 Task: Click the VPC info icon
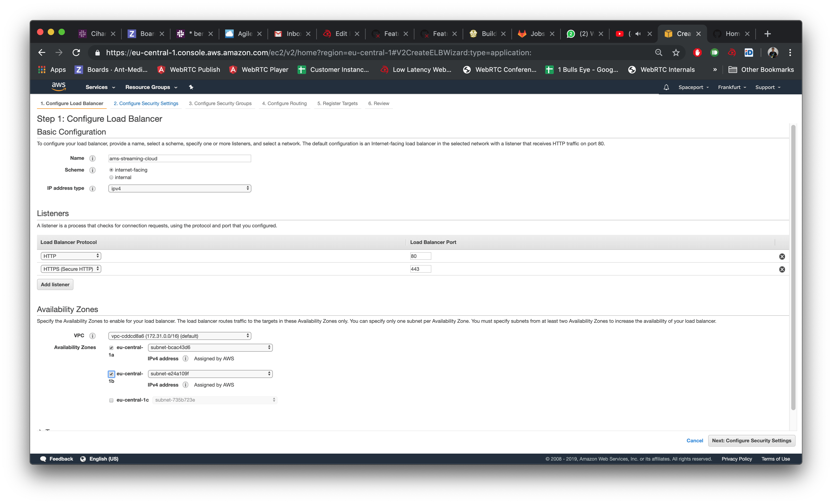92,336
